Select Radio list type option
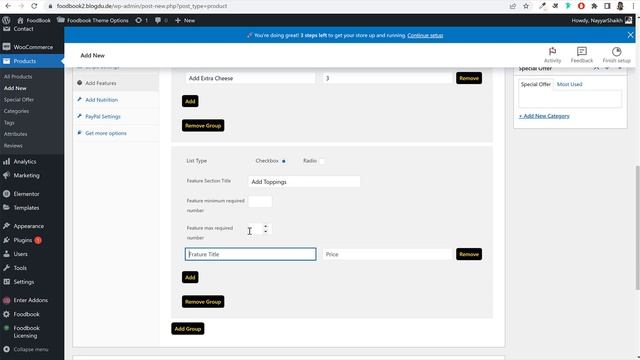This screenshot has height=360, width=640. tap(322, 161)
